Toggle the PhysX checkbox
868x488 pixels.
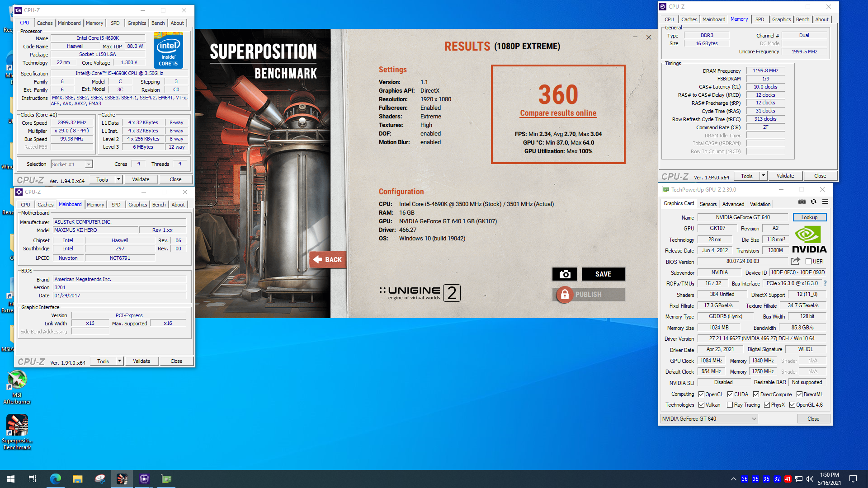coord(767,405)
